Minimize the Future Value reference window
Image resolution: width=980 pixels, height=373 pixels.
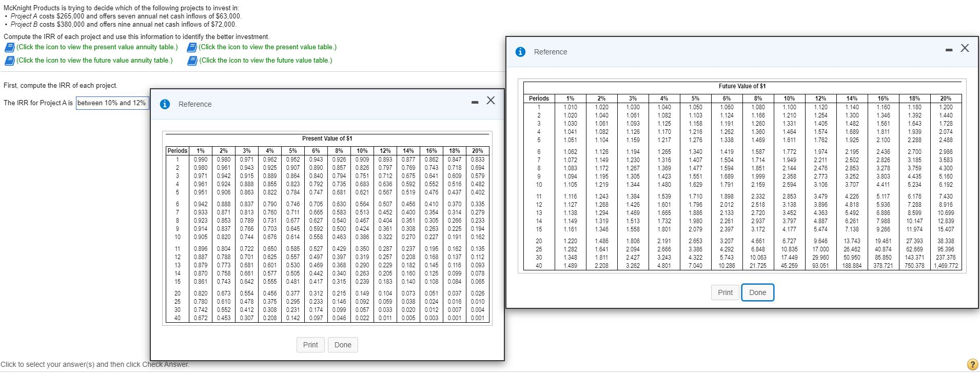[x=950, y=50]
